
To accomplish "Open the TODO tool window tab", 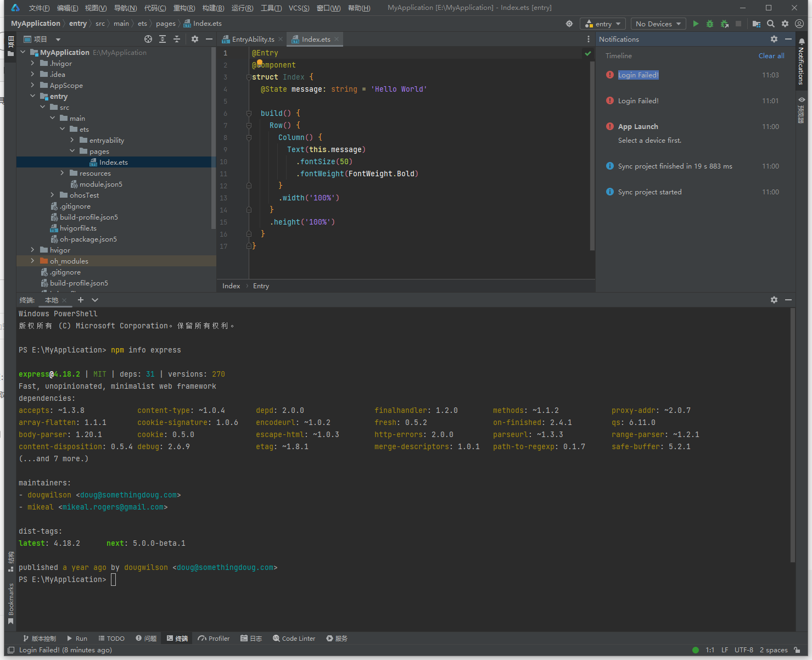I will (111, 638).
